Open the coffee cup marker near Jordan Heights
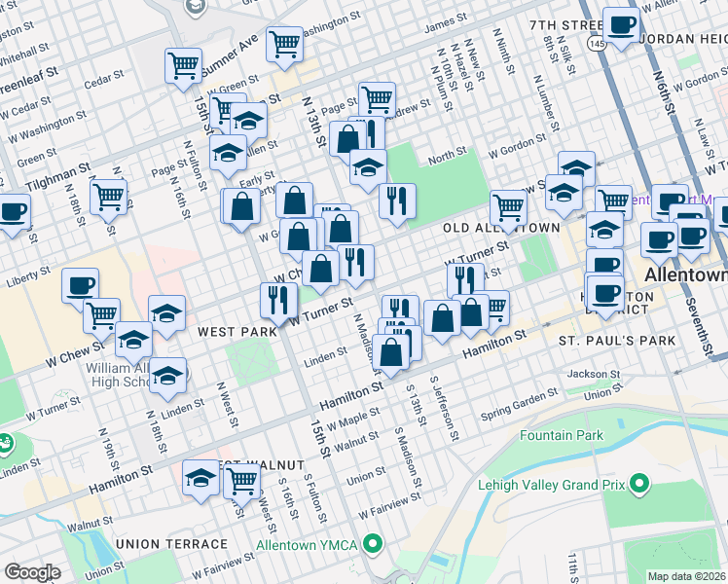This screenshot has height=584, width=728. [621, 25]
